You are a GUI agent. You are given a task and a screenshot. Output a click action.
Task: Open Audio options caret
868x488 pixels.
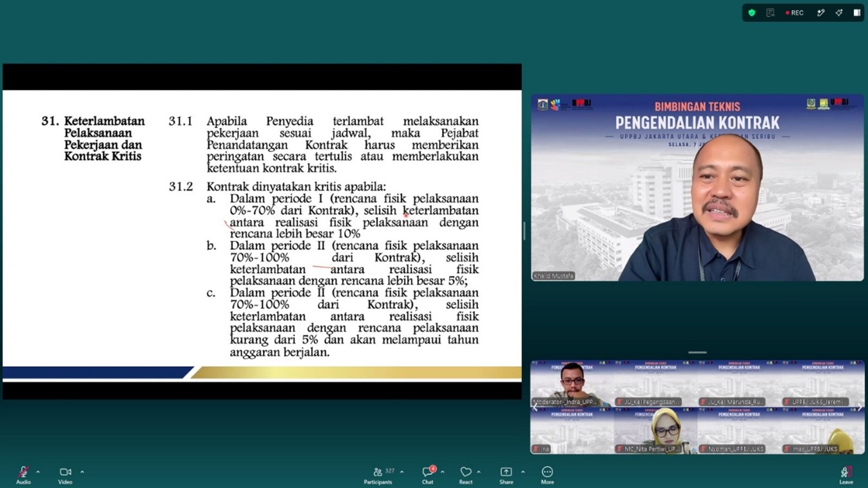point(38,472)
